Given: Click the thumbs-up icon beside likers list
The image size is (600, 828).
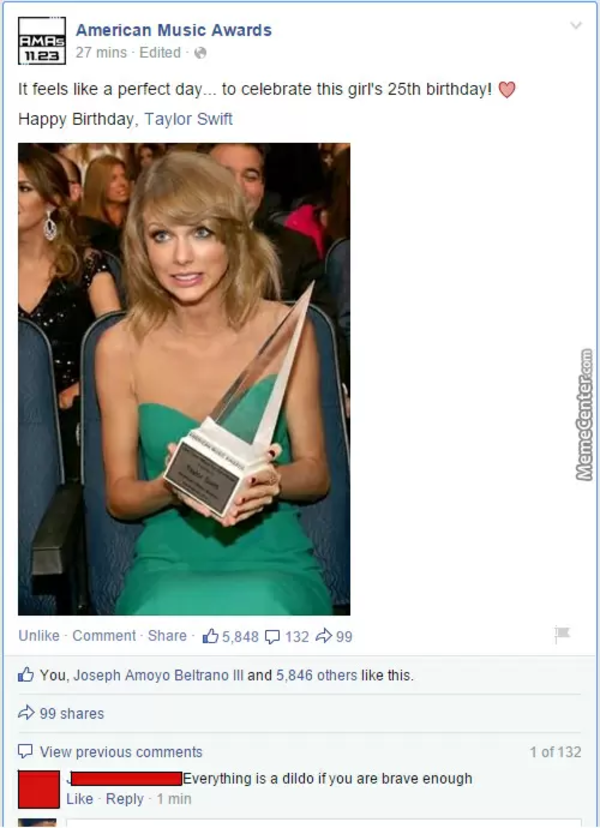Looking at the screenshot, I should point(26,674).
